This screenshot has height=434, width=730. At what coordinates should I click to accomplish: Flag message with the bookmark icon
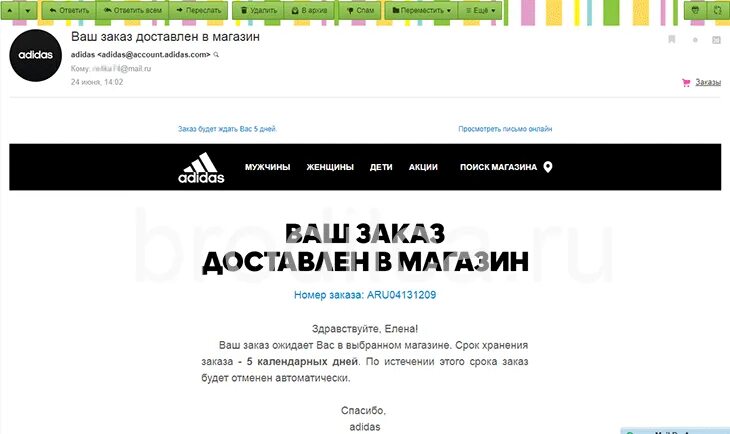pos(672,40)
